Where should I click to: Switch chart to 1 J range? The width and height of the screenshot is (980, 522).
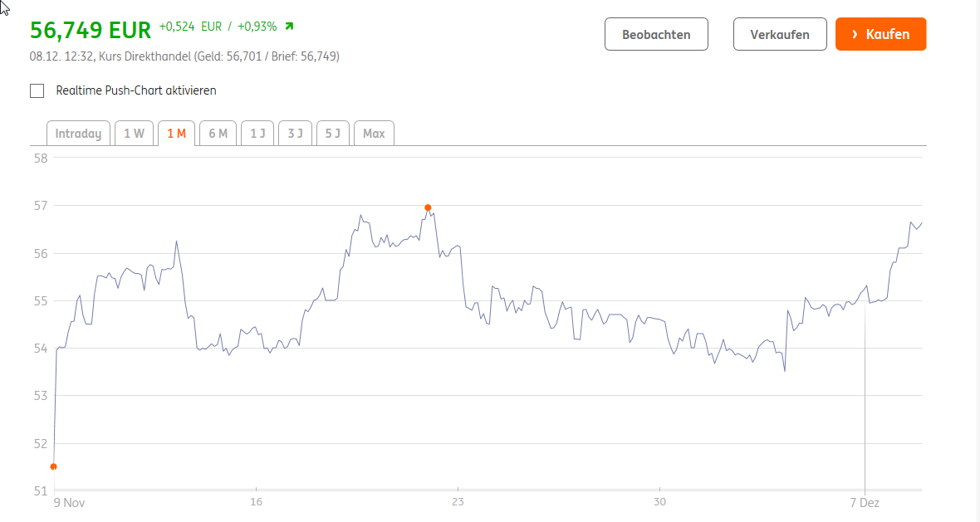click(257, 134)
